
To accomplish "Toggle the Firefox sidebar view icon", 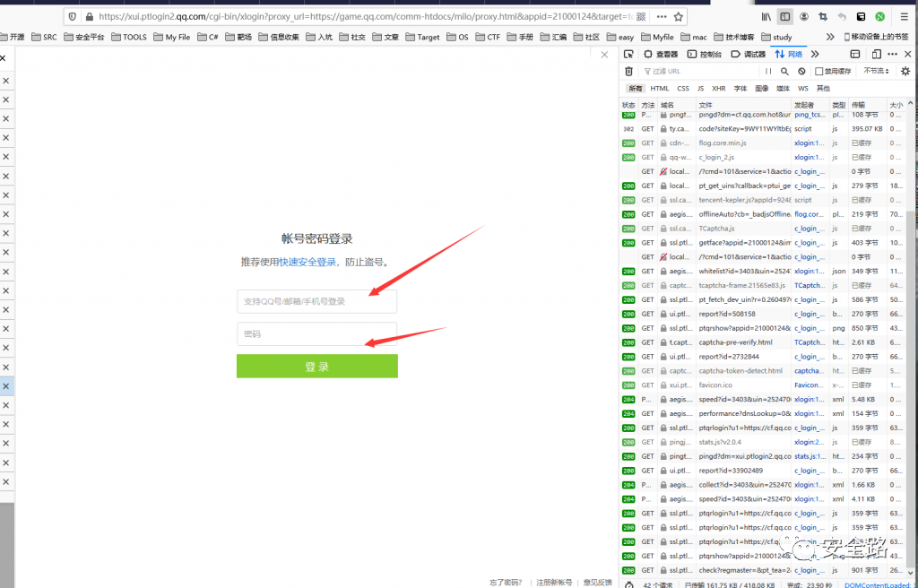I will click(785, 17).
